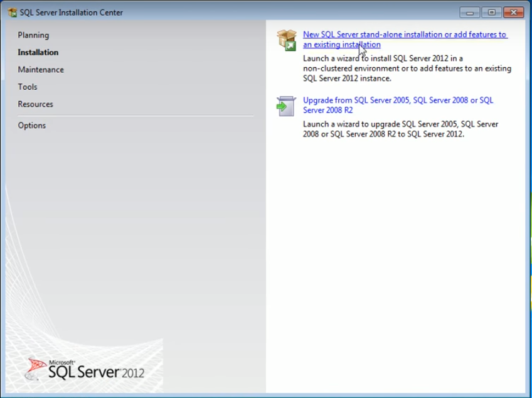This screenshot has height=398, width=532.
Task: Select the Installation page
Action: click(x=38, y=52)
